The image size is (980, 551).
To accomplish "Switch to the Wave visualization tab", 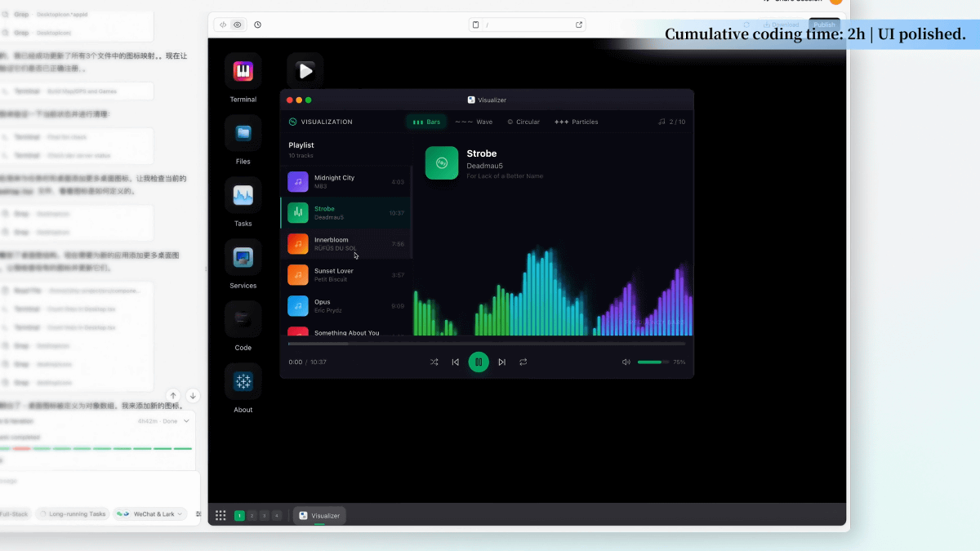I will point(474,122).
